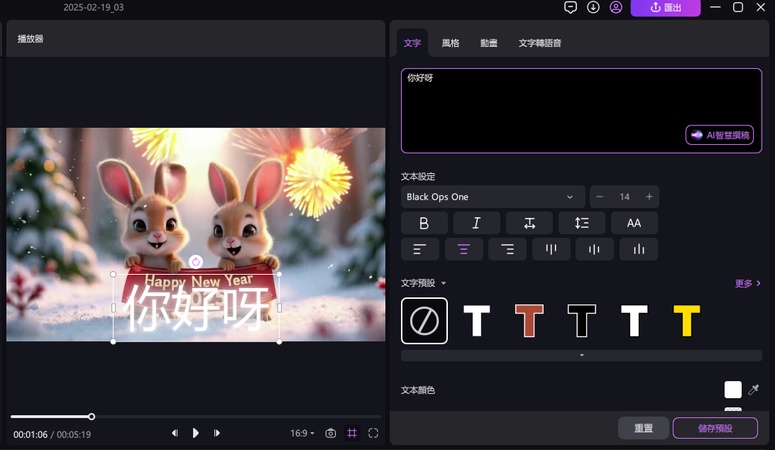This screenshot has height=450, width=775.
Task: Increase font size with plus button
Action: (649, 197)
